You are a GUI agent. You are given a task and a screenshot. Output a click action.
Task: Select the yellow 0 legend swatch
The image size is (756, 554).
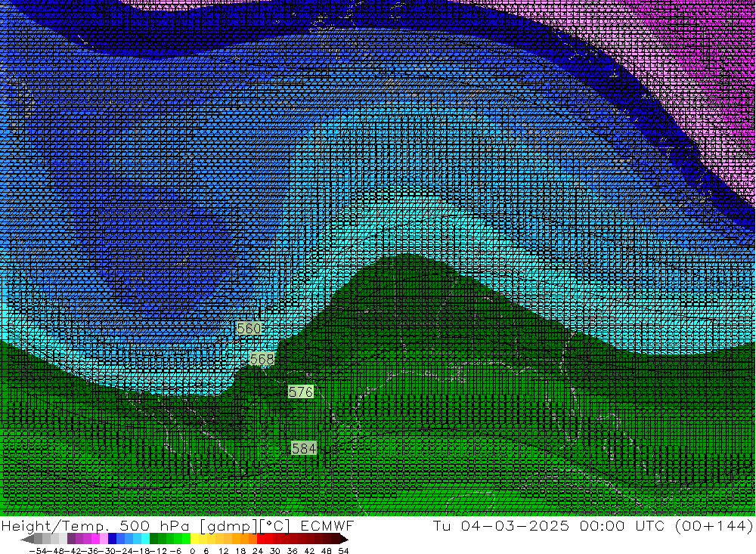194,539
